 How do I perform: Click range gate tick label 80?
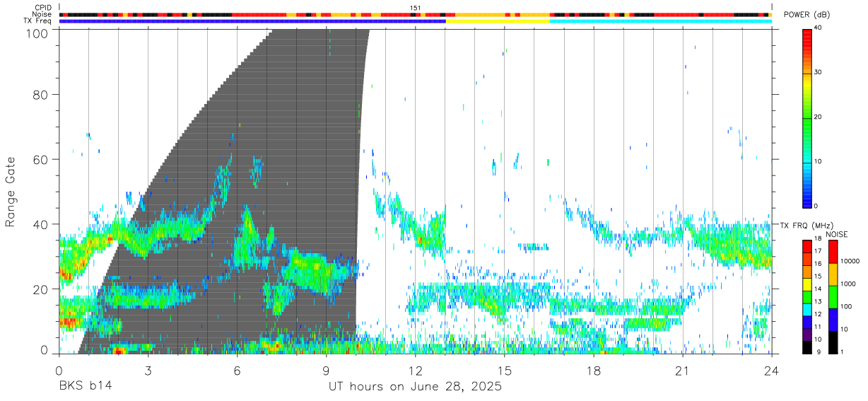[x=42, y=94]
